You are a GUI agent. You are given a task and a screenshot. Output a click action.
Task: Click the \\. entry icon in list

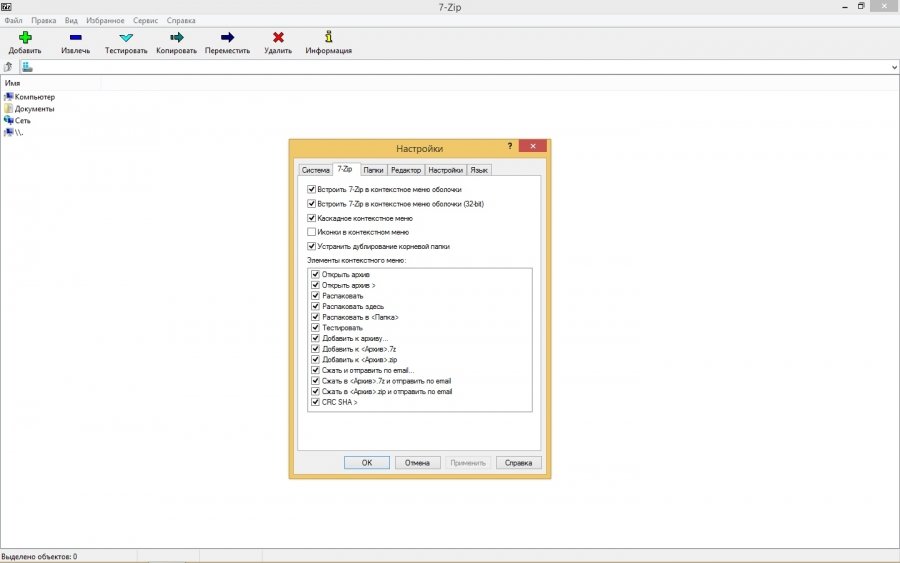tap(8, 132)
